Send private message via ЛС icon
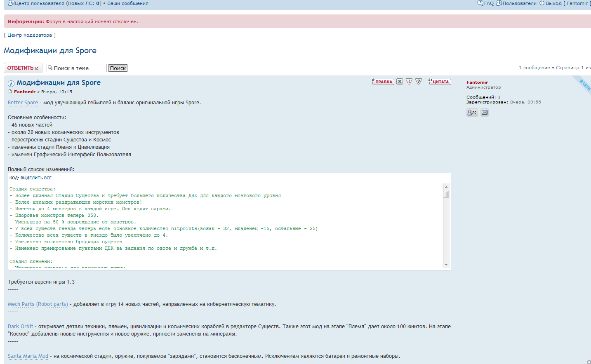The height and width of the screenshot is (364, 591). tap(472, 113)
